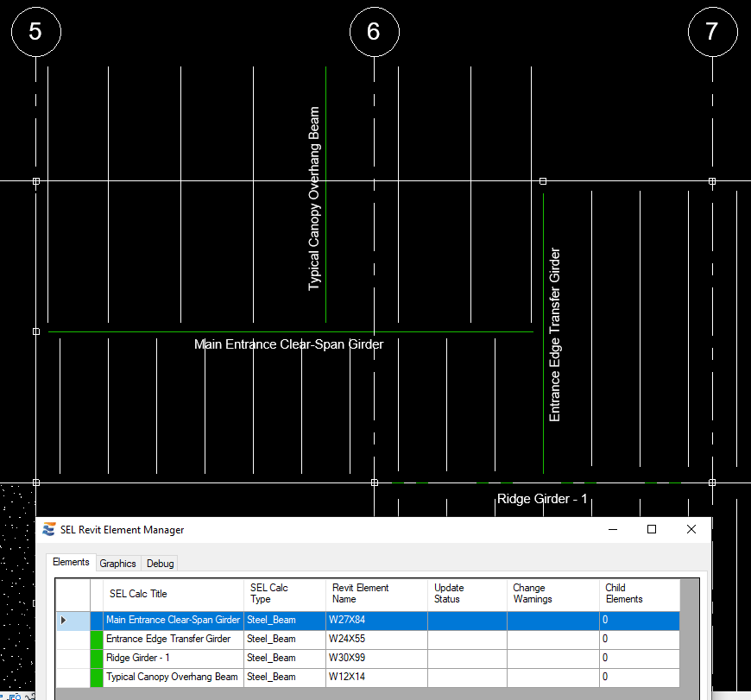Select the W24X55 cell in the table
The image size is (751, 700).
pos(347,640)
